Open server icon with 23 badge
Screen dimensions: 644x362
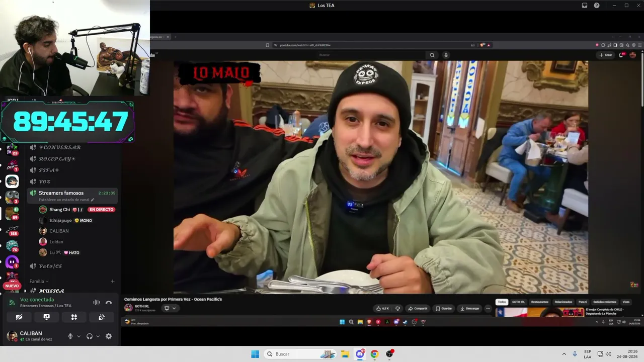pos(12,149)
